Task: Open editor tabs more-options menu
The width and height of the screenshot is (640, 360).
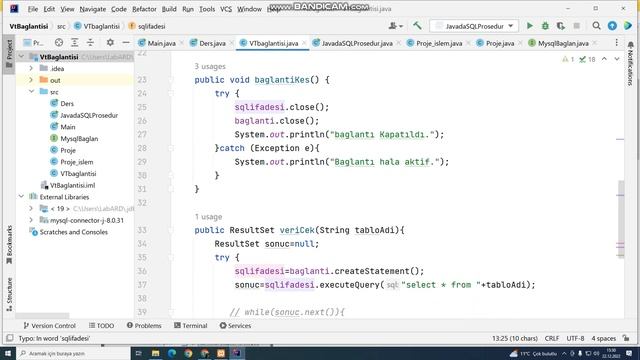Action: click(617, 42)
